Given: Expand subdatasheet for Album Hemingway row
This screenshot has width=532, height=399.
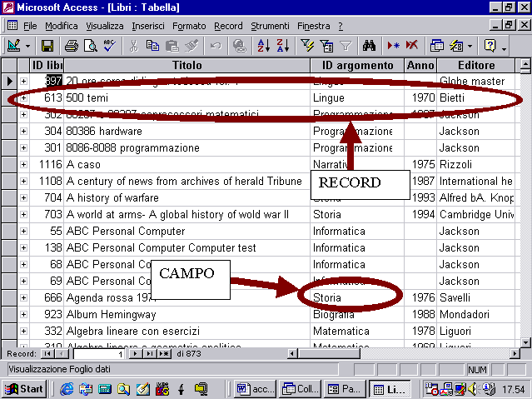Looking at the screenshot, I should [x=23, y=314].
